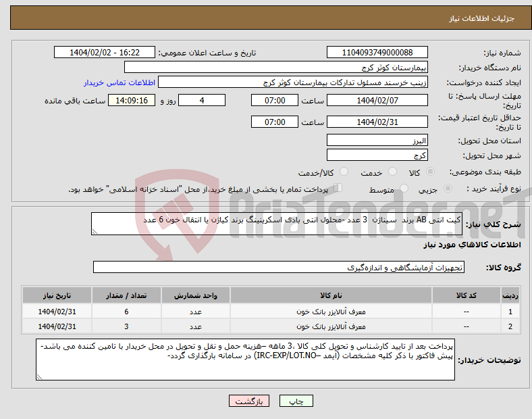Click the unit عدد in row 1

(196, 312)
